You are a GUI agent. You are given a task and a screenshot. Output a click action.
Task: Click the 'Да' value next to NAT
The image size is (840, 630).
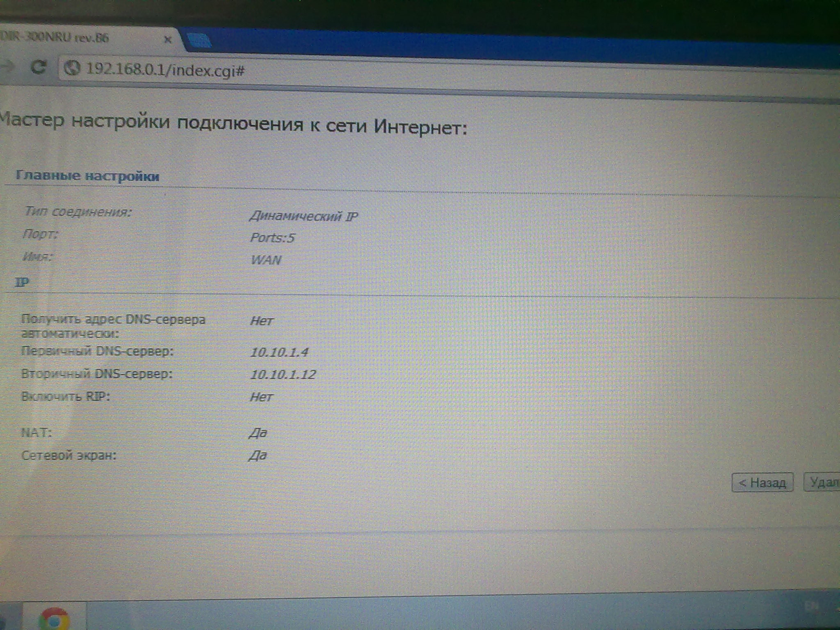click(x=258, y=433)
